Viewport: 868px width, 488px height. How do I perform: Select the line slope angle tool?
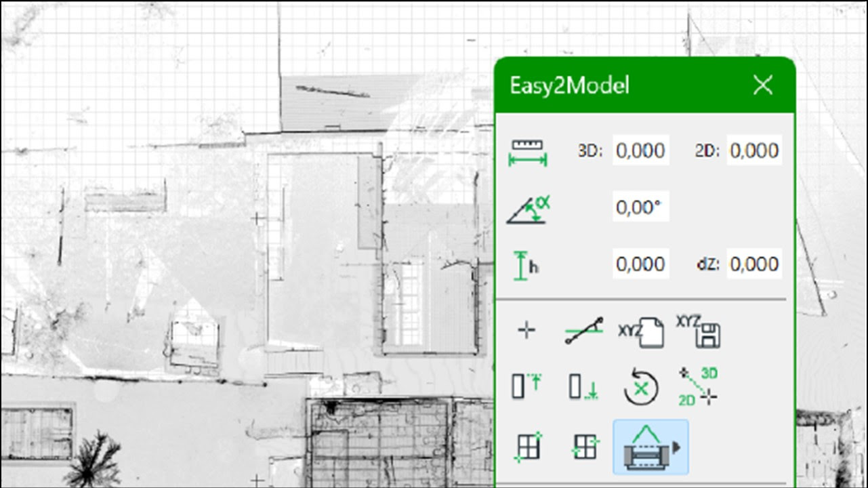584,331
